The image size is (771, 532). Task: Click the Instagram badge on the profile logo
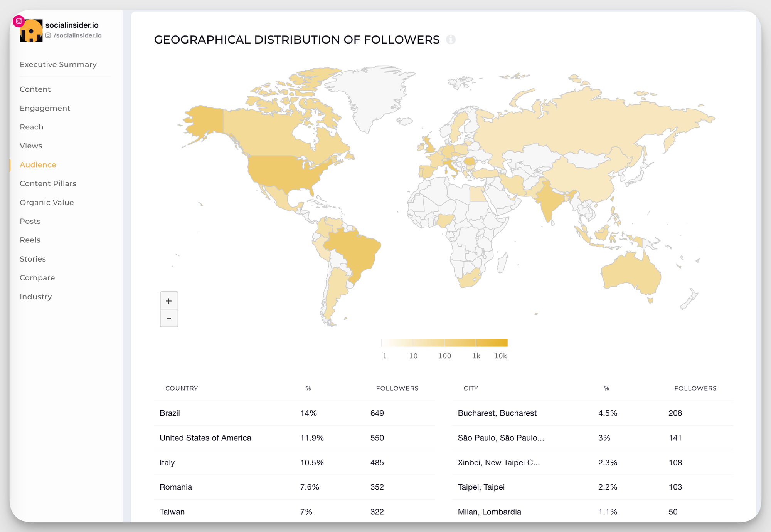pyautogui.click(x=18, y=21)
